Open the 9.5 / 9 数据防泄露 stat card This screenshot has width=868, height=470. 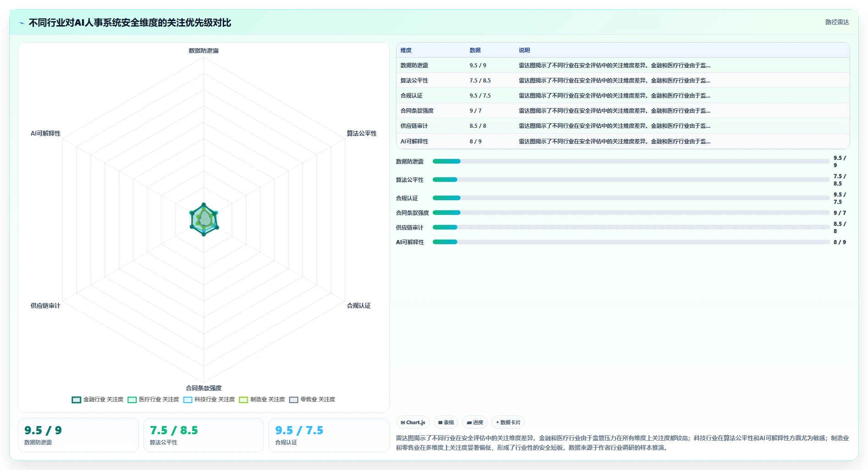(78, 435)
